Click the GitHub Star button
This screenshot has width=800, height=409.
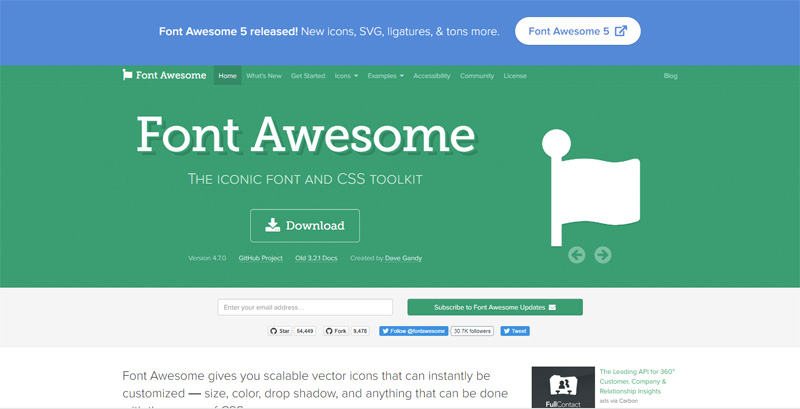click(280, 331)
